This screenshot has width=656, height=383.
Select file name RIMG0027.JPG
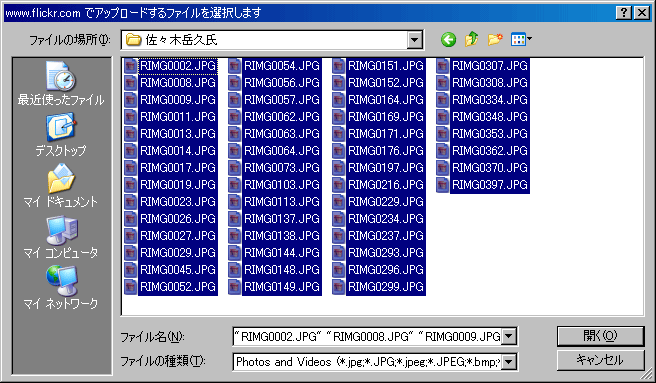[178, 236]
